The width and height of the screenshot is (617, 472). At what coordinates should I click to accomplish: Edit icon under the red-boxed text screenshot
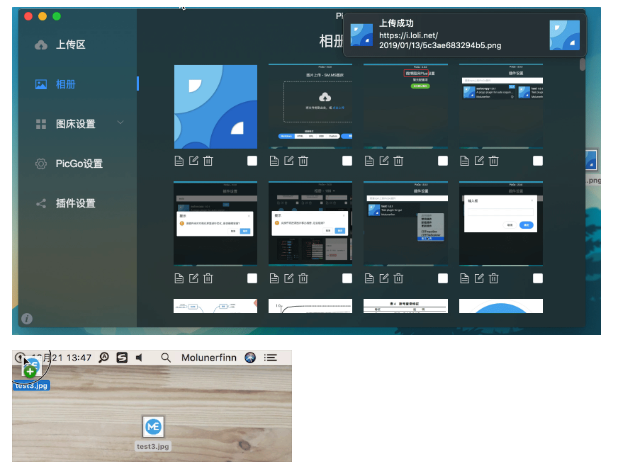pos(384,160)
